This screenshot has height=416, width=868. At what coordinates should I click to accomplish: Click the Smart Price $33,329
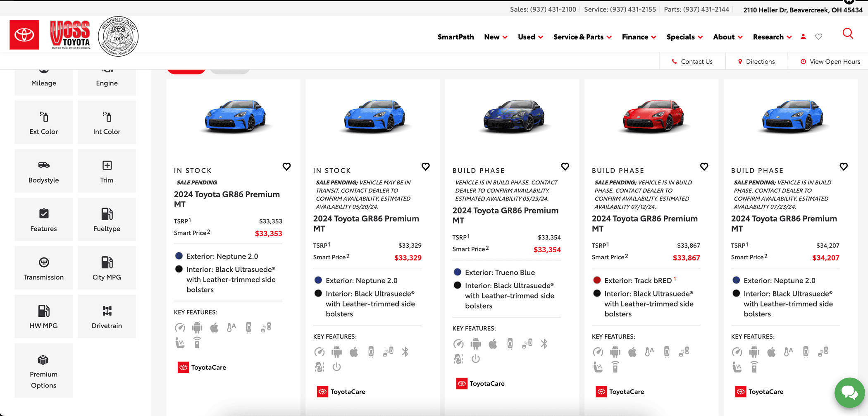coord(408,258)
